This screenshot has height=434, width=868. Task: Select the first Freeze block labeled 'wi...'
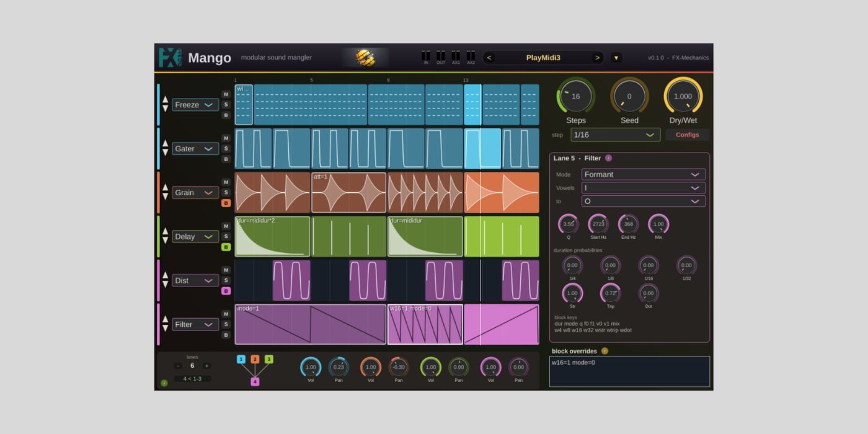[244, 105]
